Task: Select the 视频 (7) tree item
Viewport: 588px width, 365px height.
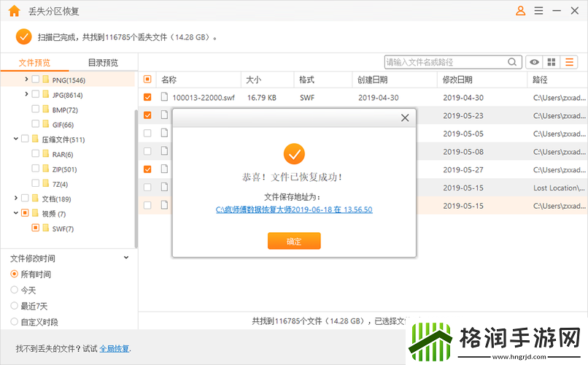Action: point(54,214)
